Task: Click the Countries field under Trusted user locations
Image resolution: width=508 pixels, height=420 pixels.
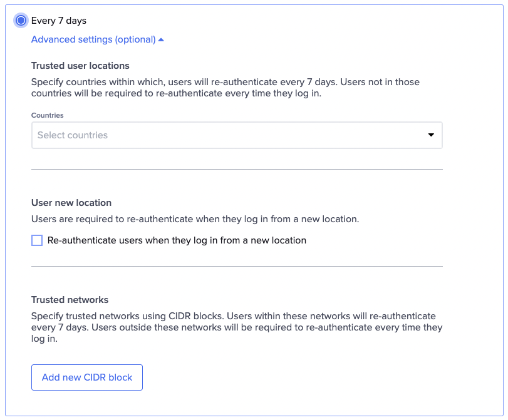Action: pyautogui.click(x=237, y=135)
